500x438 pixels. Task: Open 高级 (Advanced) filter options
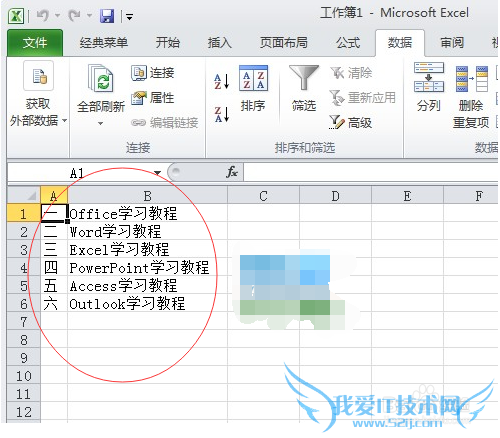pyautogui.click(x=351, y=123)
